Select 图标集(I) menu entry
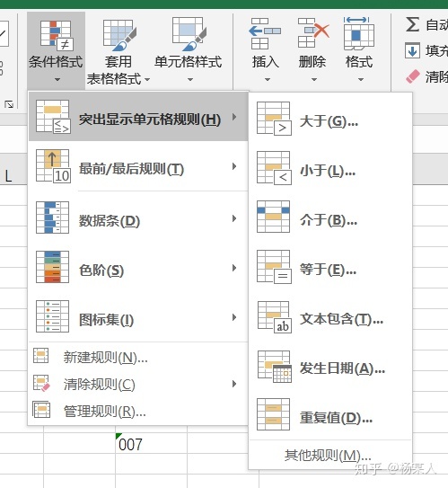The height and width of the screenshot is (488, 448). (138, 317)
